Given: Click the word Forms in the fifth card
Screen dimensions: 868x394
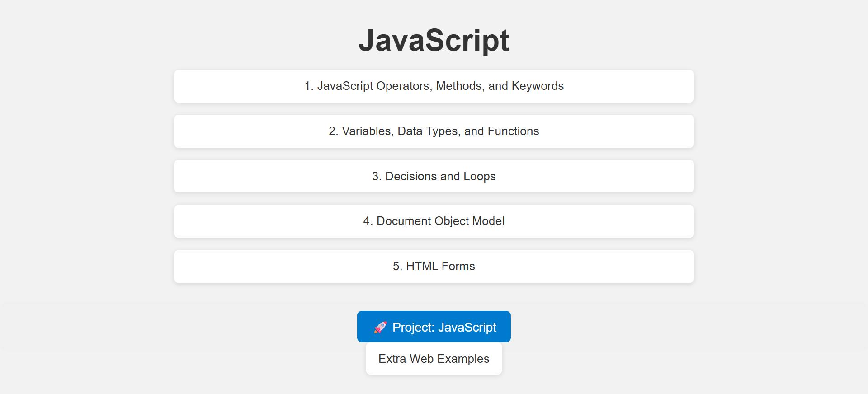Looking at the screenshot, I should click(458, 267).
